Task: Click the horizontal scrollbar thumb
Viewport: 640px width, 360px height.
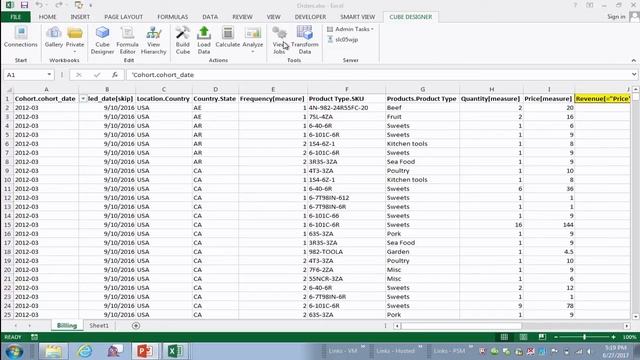Action: pyautogui.click(x=462, y=326)
